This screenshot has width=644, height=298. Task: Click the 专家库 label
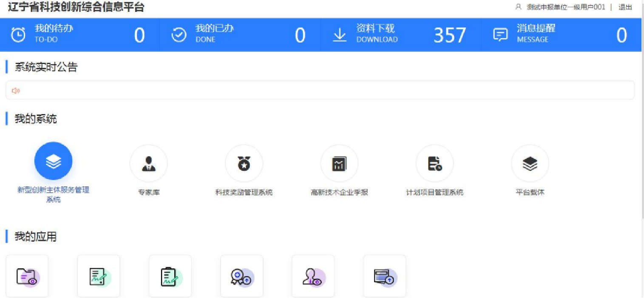coord(148,192)
